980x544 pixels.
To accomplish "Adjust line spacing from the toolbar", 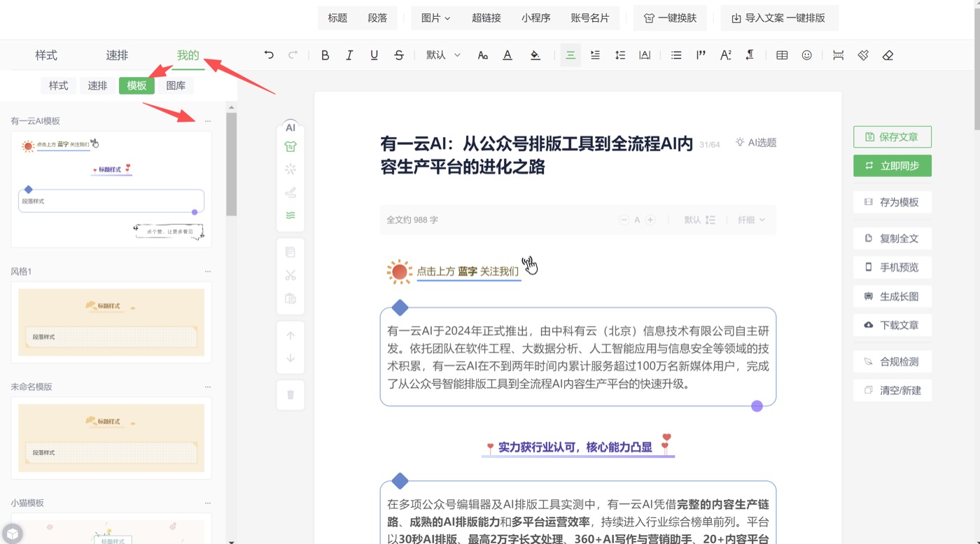I will pyautogui.click(x=620, y=55).
